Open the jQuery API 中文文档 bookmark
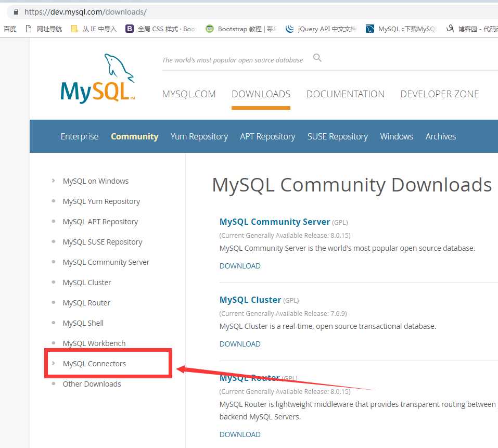This screenshot has height=448, width=498. (321, 29)
